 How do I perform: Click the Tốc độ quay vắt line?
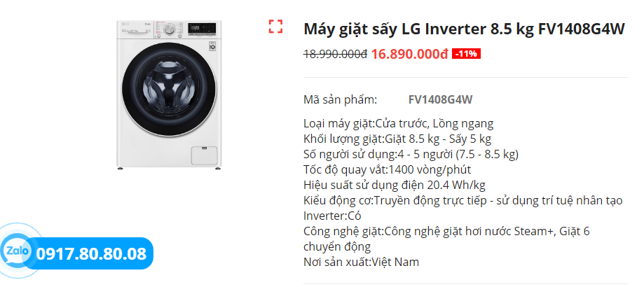[x=387, y=169]
